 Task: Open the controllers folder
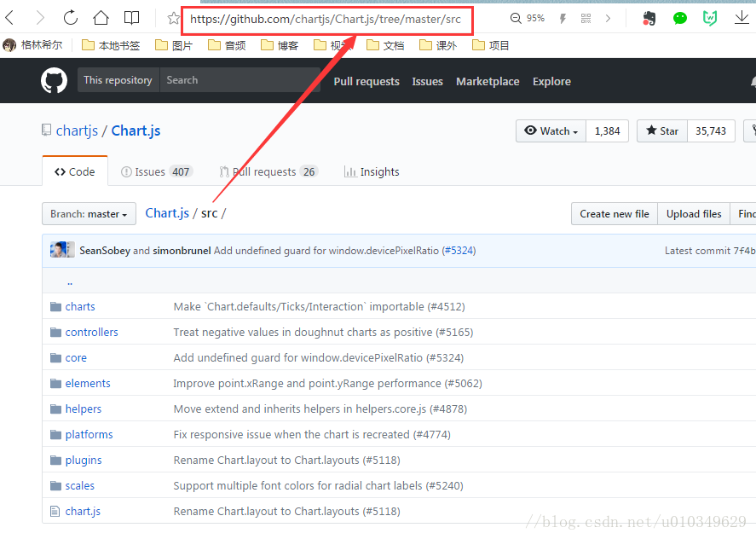tap(91, 332)
